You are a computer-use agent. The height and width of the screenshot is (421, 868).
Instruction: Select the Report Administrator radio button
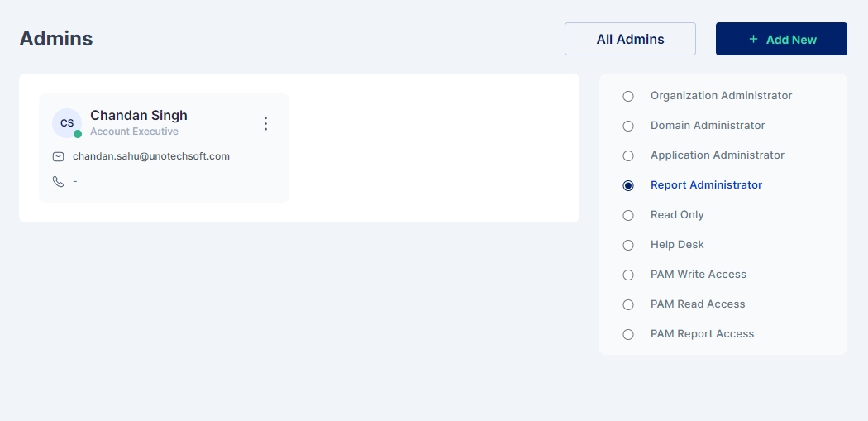[628, 185]
